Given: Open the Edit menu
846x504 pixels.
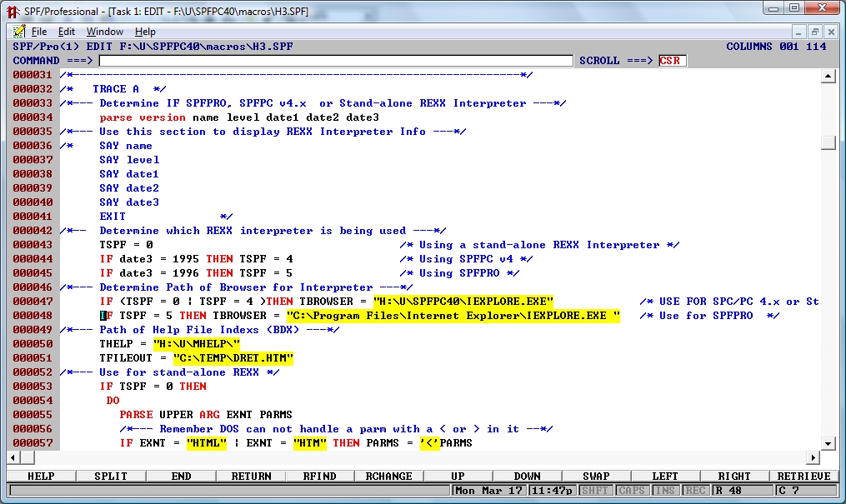Looking at the screenshot, I should (x=67, y=32).
